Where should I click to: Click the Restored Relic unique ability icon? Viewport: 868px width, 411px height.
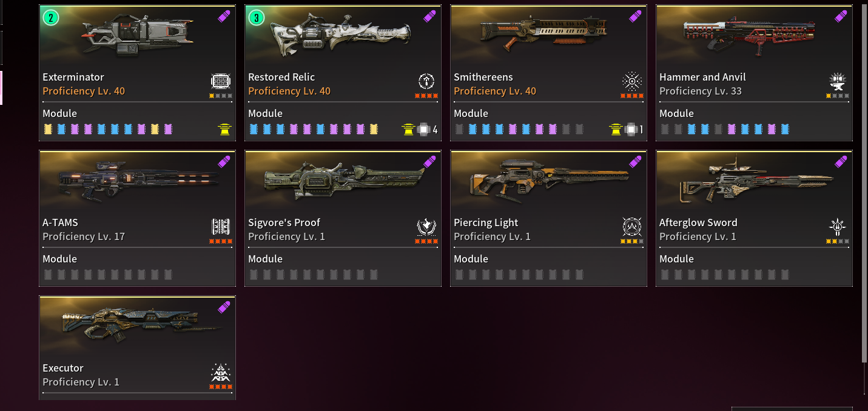(x=426, y=81)
